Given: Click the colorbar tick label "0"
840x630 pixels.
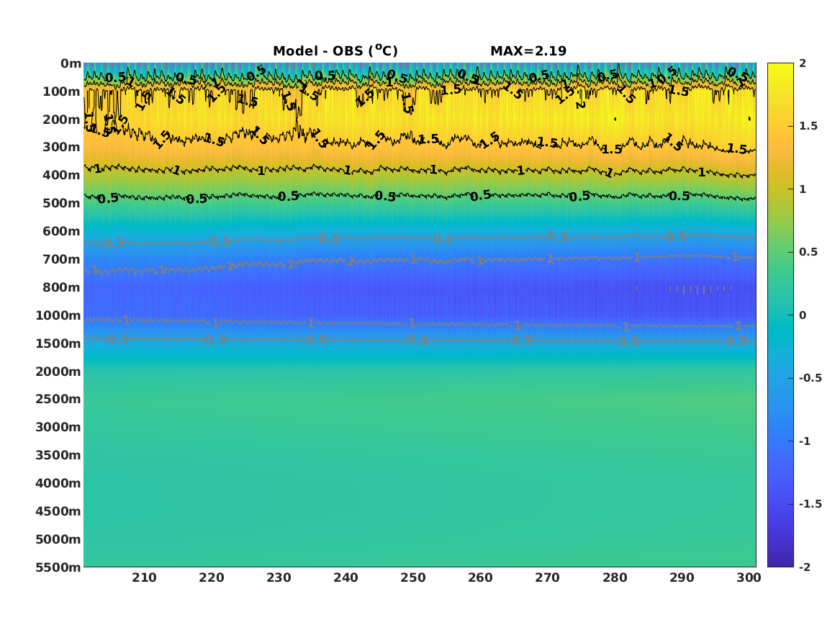Looking at the screenshot, I should coord(803,315).
